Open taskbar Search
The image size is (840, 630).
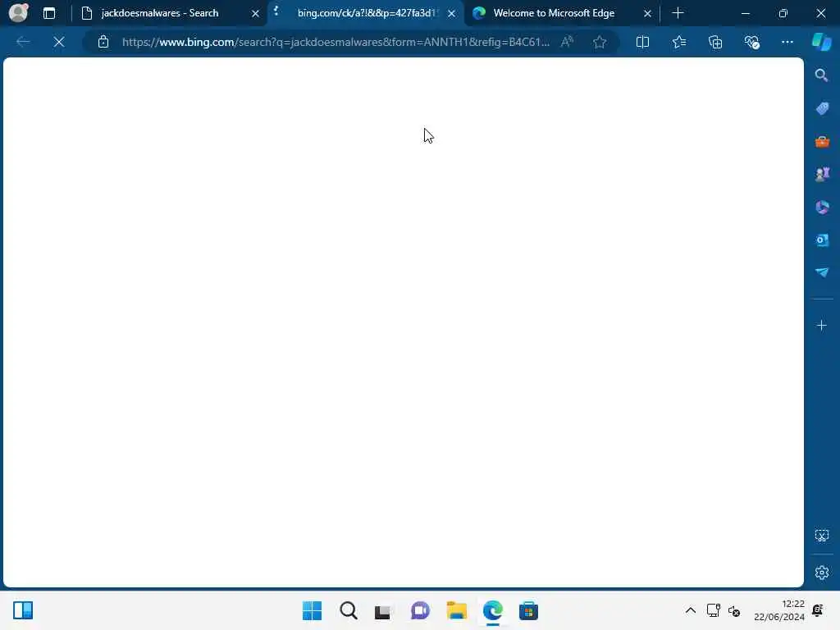[348, 610]
